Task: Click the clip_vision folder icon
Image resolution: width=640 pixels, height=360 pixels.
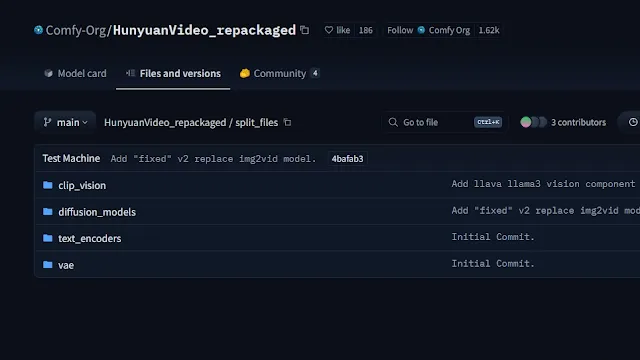Action: (x=48, y=185)
